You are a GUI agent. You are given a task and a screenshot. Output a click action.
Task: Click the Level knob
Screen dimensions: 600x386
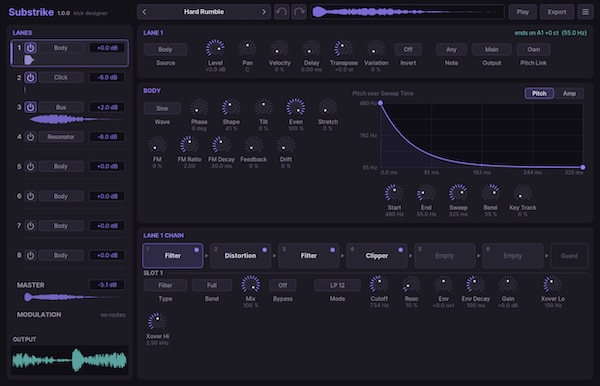click(215, 49)
